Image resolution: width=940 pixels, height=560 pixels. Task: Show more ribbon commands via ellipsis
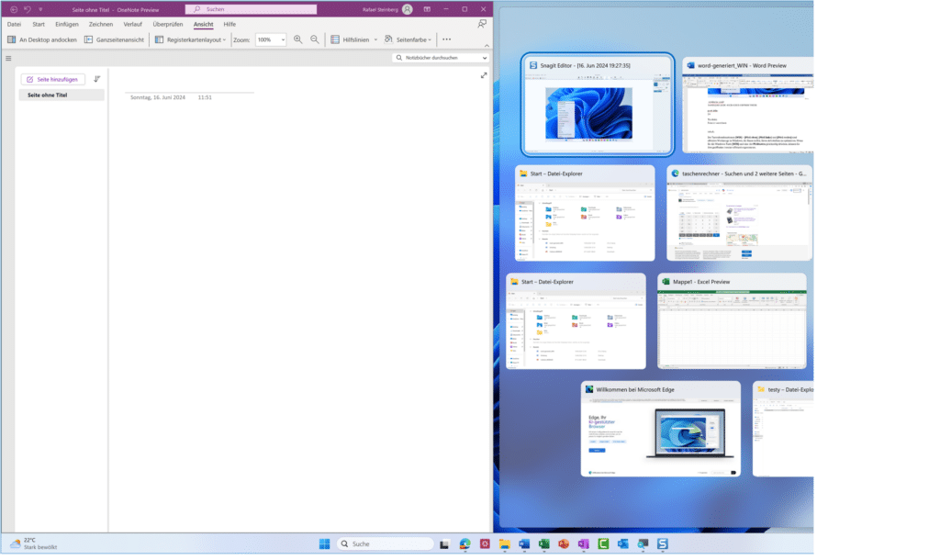pos(446,39)
